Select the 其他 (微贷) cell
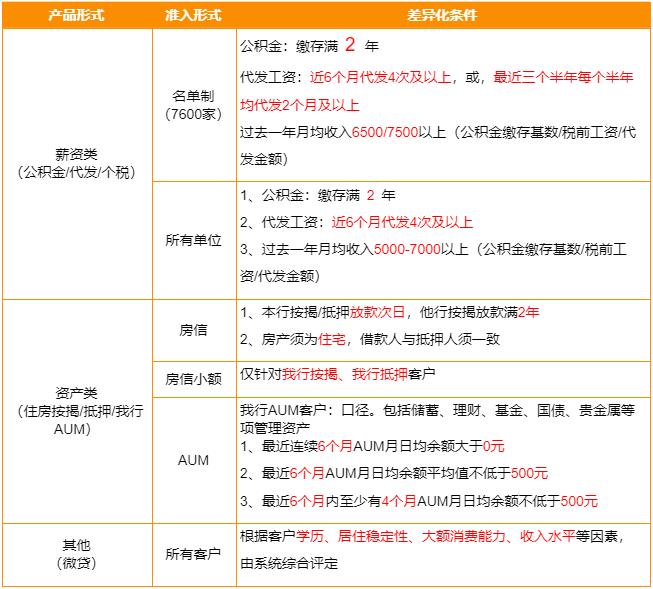Image resolution: width=653 pixels, height=589 pixels. (77, 554)
